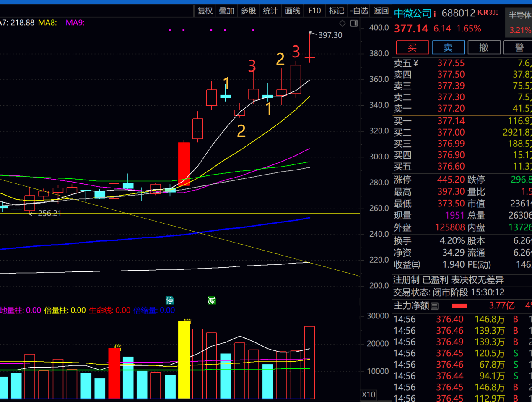This screenshot has width=532, height=402.
Task: Toggle -自选 to remove from watchlist
Action: point(359,11)
